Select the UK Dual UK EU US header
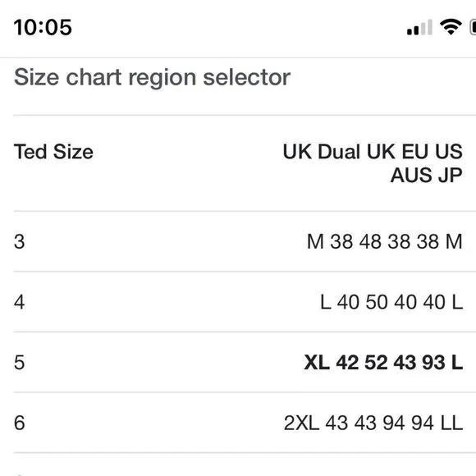This screenshot has width=476, height=476. click(x=373, y=151)
